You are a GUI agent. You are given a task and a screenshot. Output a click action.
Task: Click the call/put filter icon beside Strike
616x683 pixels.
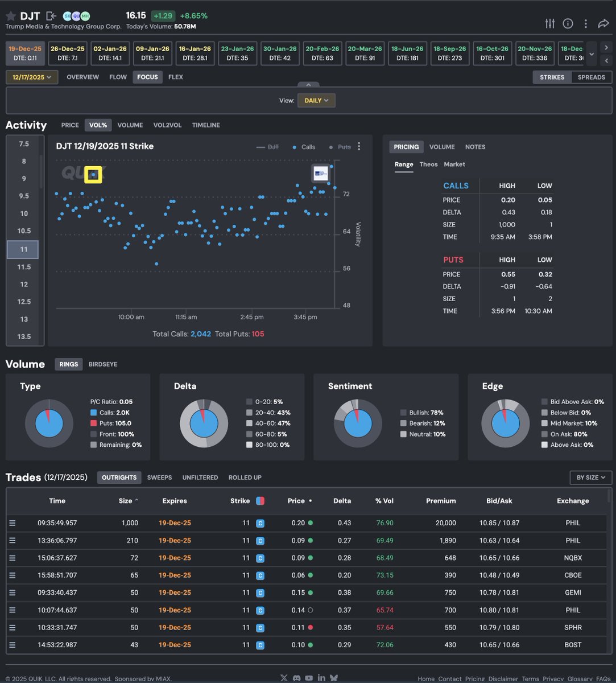(x=260, y=501)
